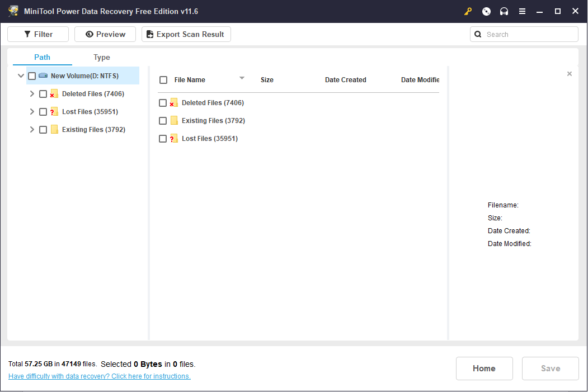Click the MiniTool logo icon

[13, 11]
